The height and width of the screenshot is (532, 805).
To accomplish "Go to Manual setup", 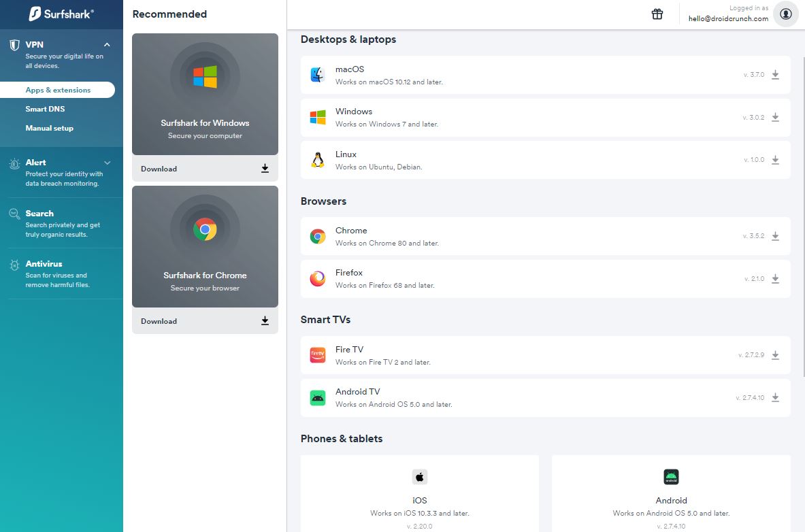I will coord(49,128).
